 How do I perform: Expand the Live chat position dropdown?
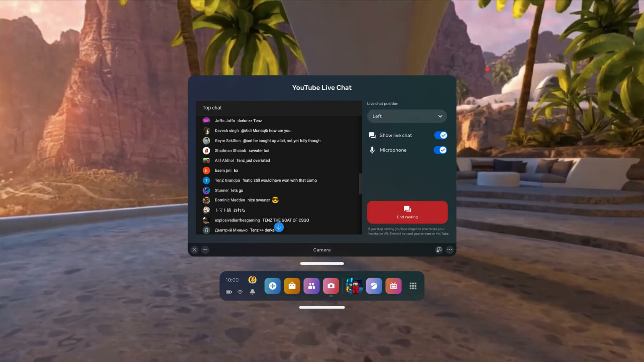click(x=407, y=116)
